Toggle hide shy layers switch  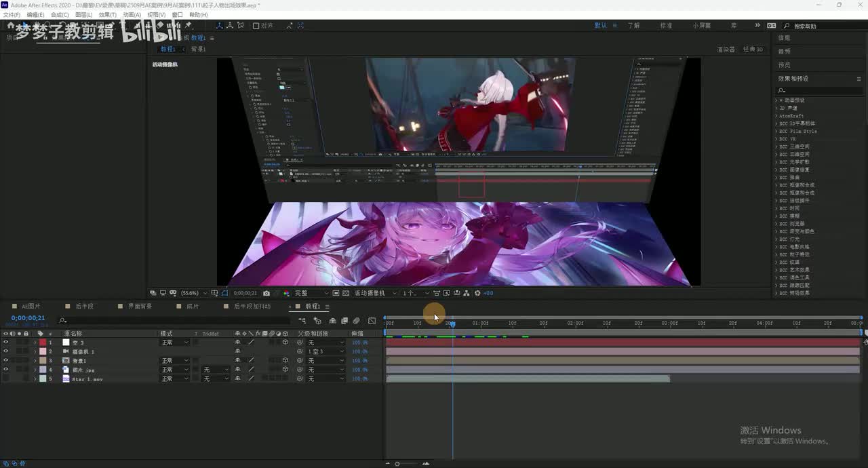[x=332, y=321]
